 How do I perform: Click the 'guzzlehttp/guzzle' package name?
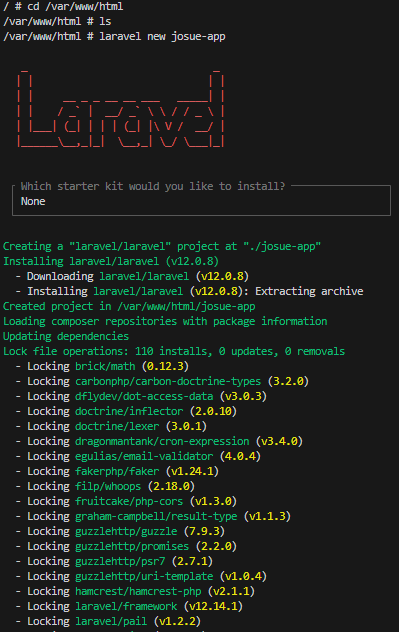click(x=126, y=531)
